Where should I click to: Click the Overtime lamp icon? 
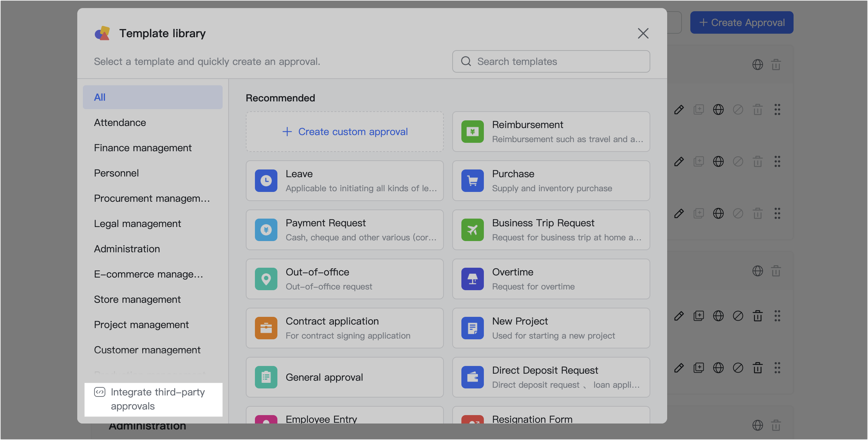coord(472,279)
